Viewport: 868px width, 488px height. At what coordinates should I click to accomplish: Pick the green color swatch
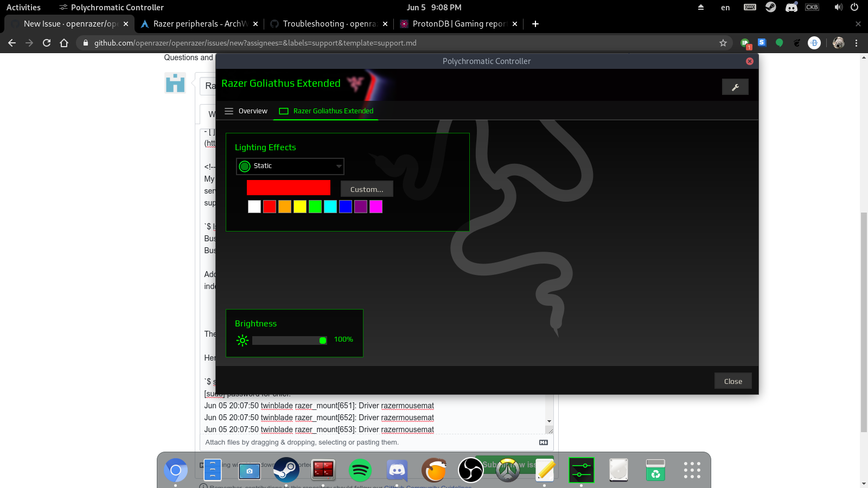(315, 207)
